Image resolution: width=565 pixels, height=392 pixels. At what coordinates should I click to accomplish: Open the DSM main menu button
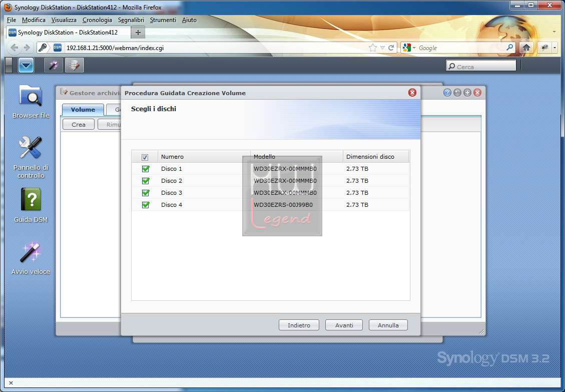tap(26, 65)
